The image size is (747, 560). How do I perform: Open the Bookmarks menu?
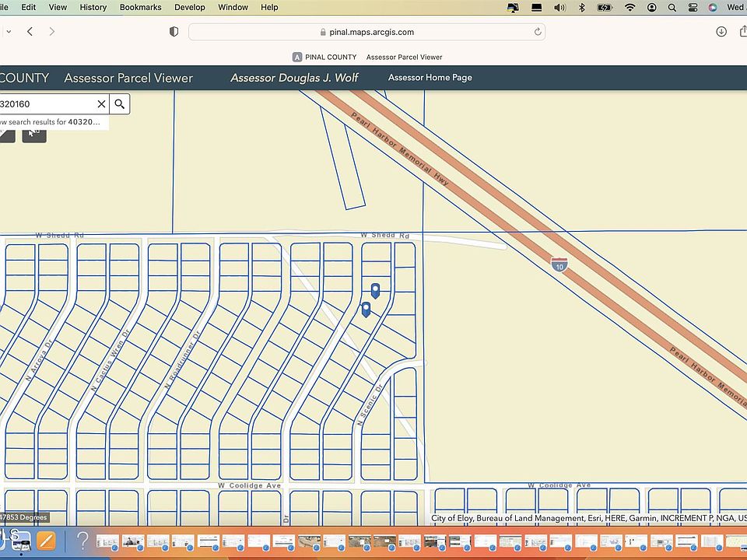[141, 7]
